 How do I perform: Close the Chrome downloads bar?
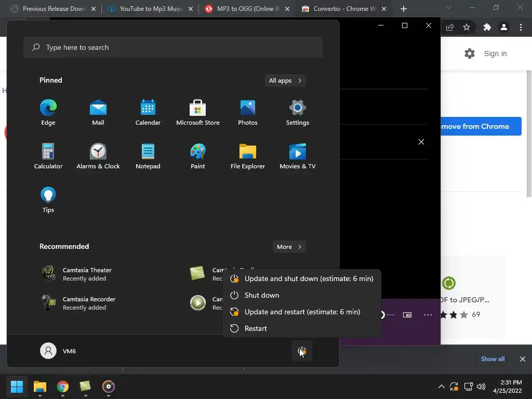pos(523,359)
